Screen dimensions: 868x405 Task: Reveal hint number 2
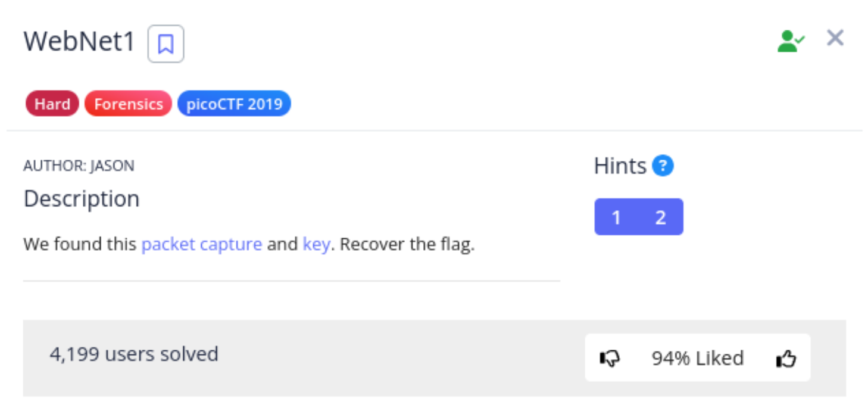click(660, 217)
